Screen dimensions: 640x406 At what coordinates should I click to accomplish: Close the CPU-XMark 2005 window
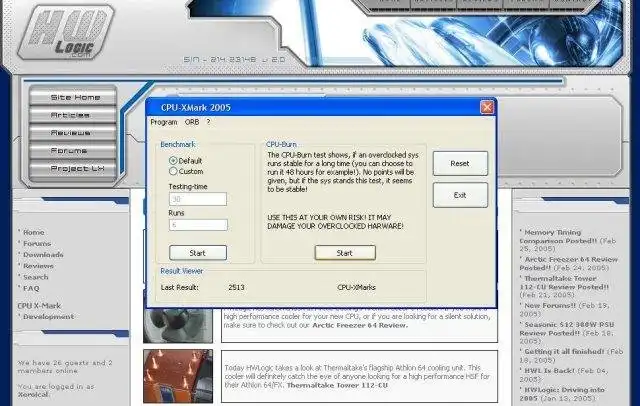[487, 107]
